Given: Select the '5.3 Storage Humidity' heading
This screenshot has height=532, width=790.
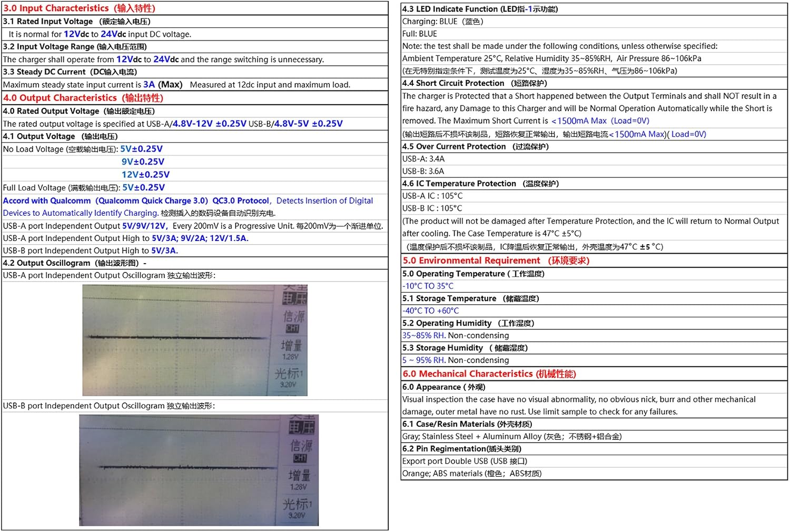Looking at the screenshot, I should (465, 348).
